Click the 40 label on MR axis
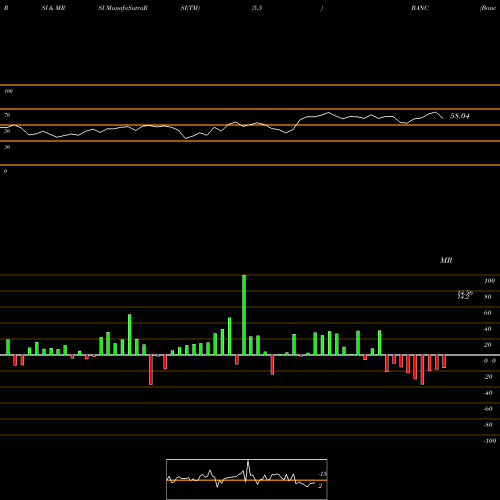500x500 pixels. 488,329
